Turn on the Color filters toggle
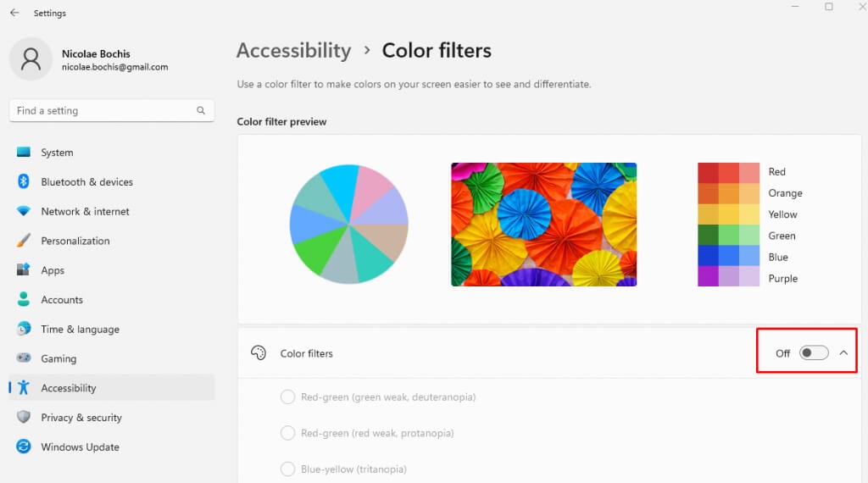The width and height of the screenshot is (868, 483). (x=814, y=353)
